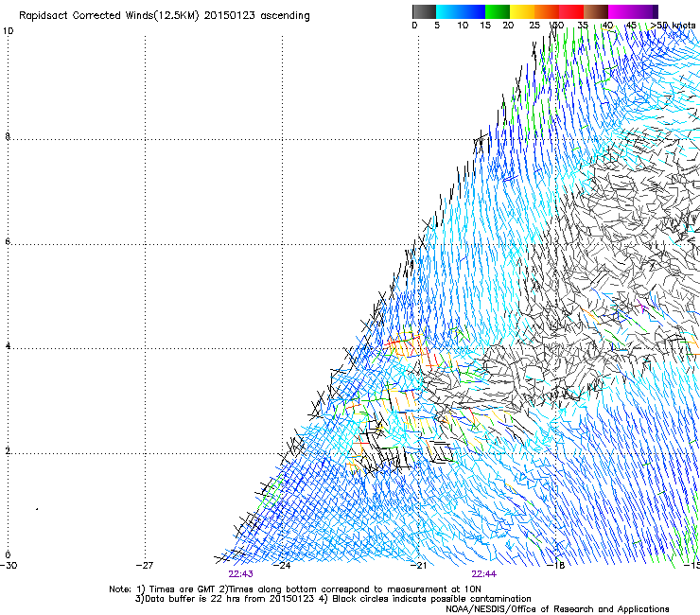Click the '25' label under the color scale

(x=534, y=26)
